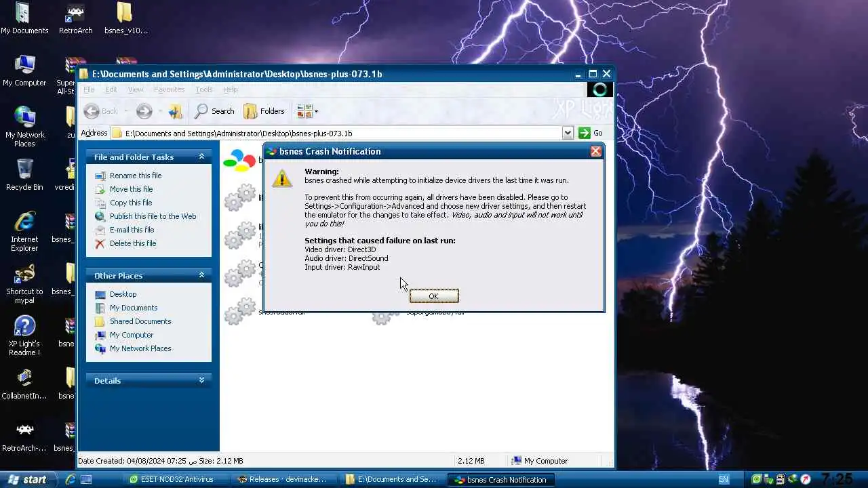868x488 pixels.
Task: Click the EN language indicator
Action: (x=724, y=479)
